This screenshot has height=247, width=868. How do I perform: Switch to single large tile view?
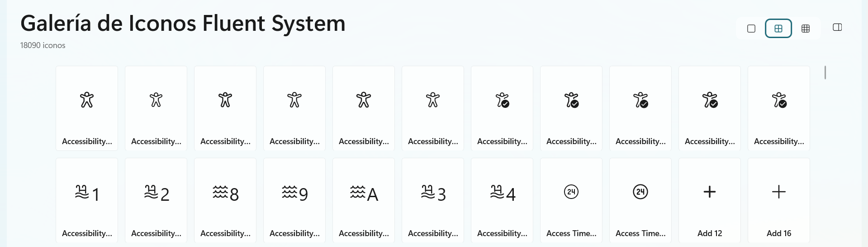(751, 29)
